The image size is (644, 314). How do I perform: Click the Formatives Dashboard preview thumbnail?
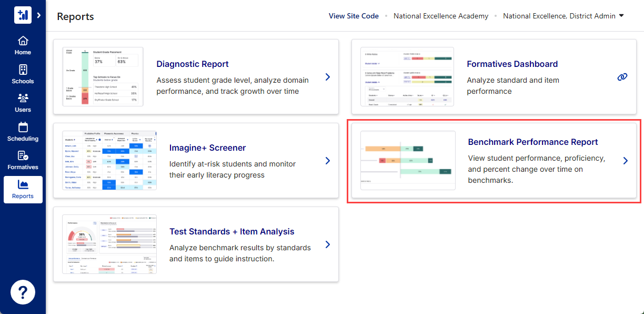tap(407, 77)
